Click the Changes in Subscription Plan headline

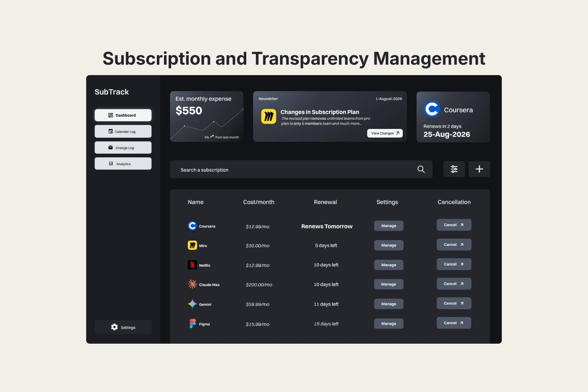pos(320,112)
